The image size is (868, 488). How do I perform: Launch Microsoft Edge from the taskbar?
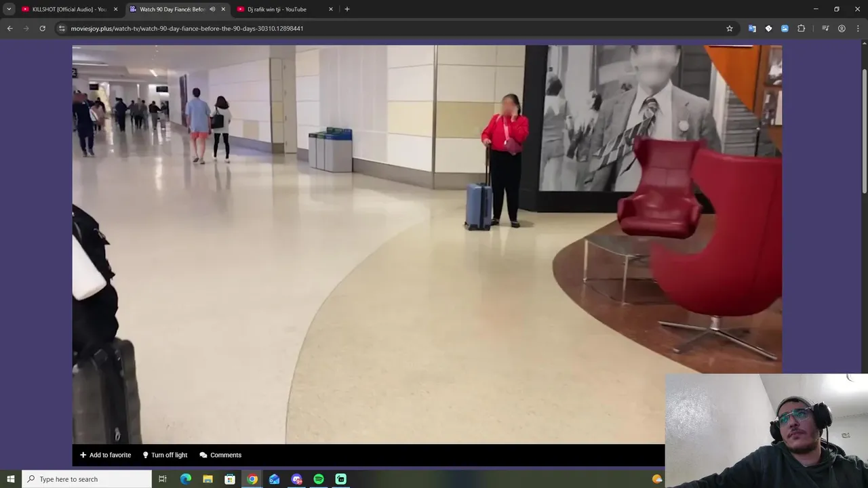(185, 479)
